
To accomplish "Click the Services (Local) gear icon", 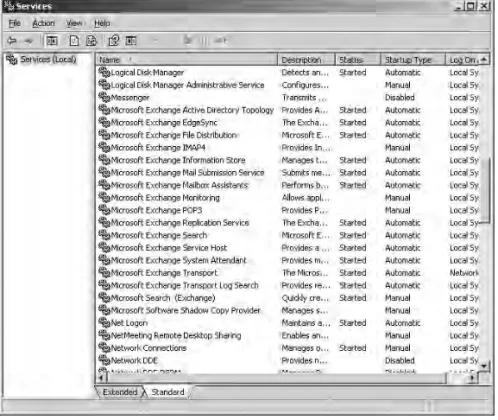I will [x=12, y=60].
